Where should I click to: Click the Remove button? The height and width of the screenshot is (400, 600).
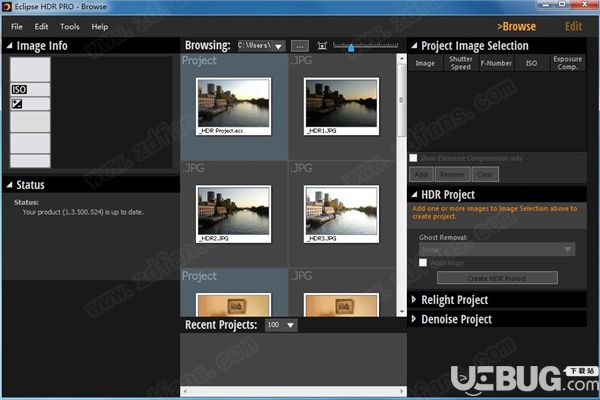point(452,175)
